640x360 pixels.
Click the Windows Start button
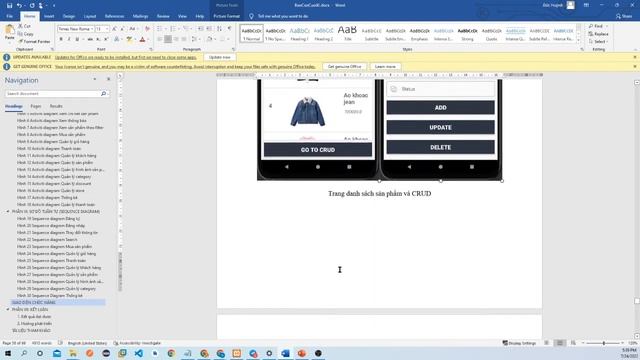pos(8,353)
